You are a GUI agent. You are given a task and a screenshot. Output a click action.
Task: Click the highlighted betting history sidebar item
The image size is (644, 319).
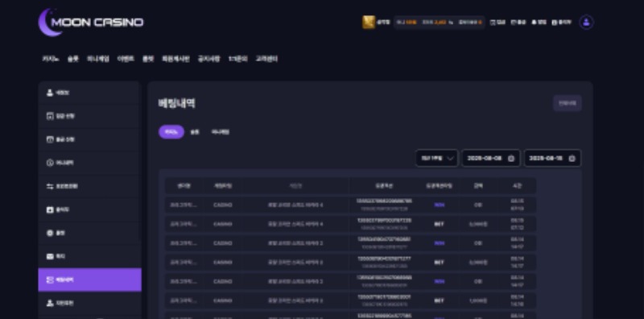tap(89, 280)
